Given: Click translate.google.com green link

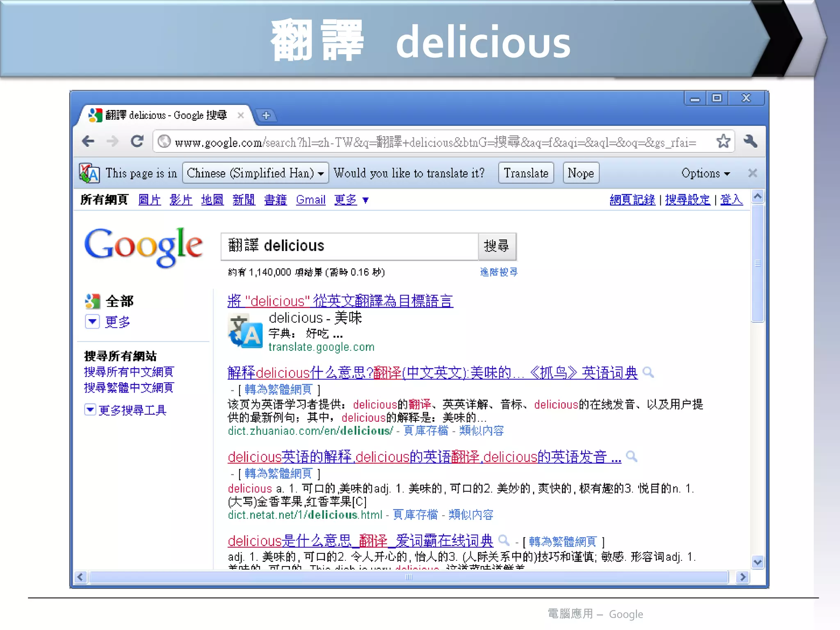Looking at the screenshot, I should (322, 347).
